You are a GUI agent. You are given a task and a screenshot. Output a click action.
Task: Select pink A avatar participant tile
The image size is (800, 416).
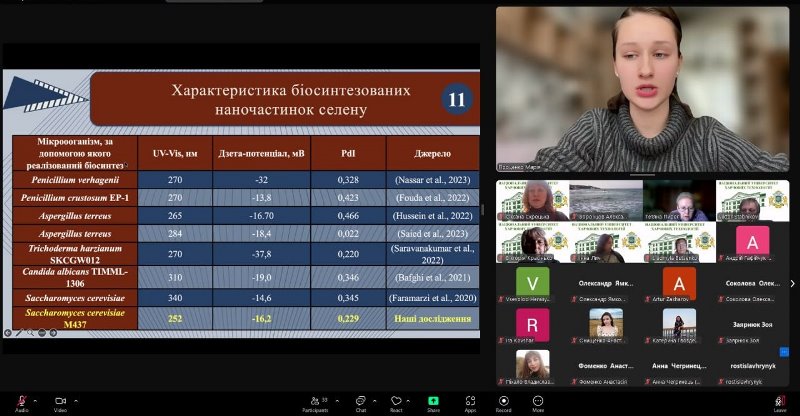point(753,242)
